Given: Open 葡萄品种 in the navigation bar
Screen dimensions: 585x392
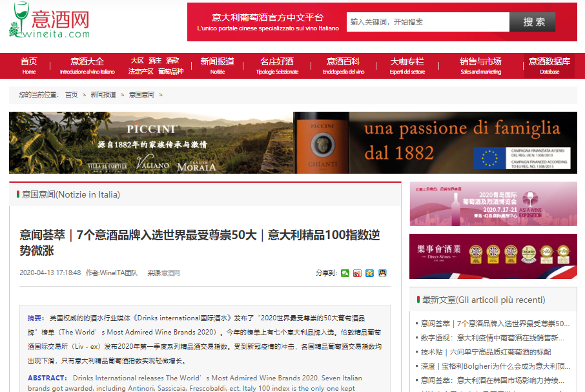Looking at the screenshot, I should [170, 71].
